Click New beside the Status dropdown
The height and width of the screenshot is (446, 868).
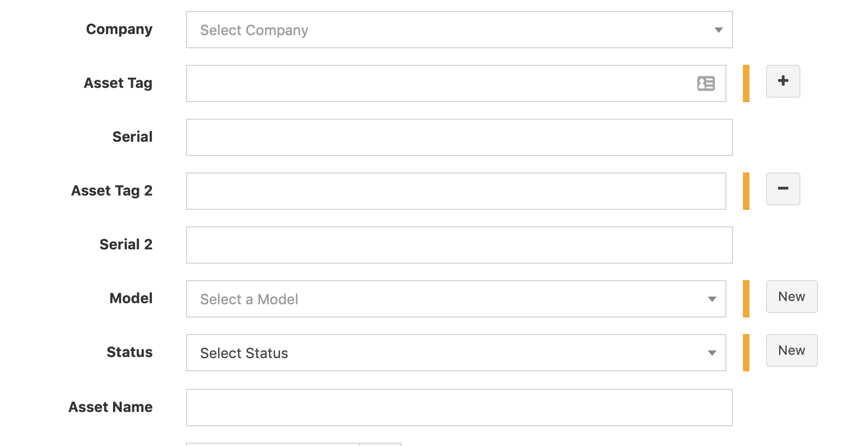pos(792,350)
